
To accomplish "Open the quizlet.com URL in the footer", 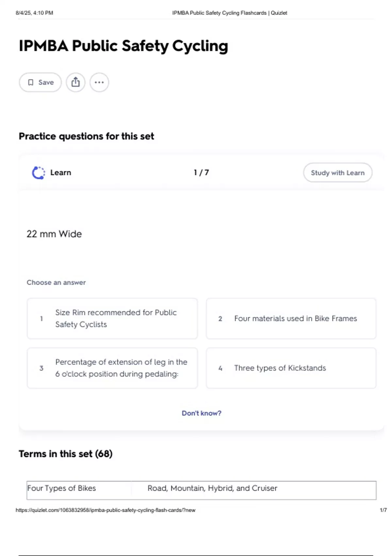I will click(106, 510).
